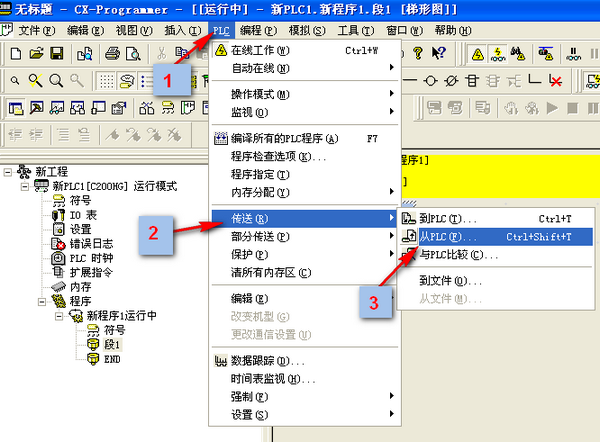Select IO 表 in the project tree
Screen dimensions: 600x442
tap(83, 215)
